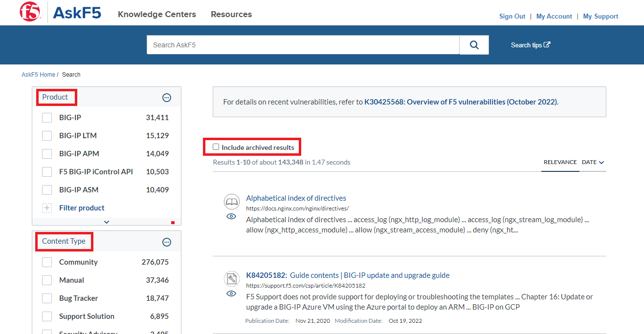
Task: Preview the Alphabetical index of directives result
Action: click(231, 216)
